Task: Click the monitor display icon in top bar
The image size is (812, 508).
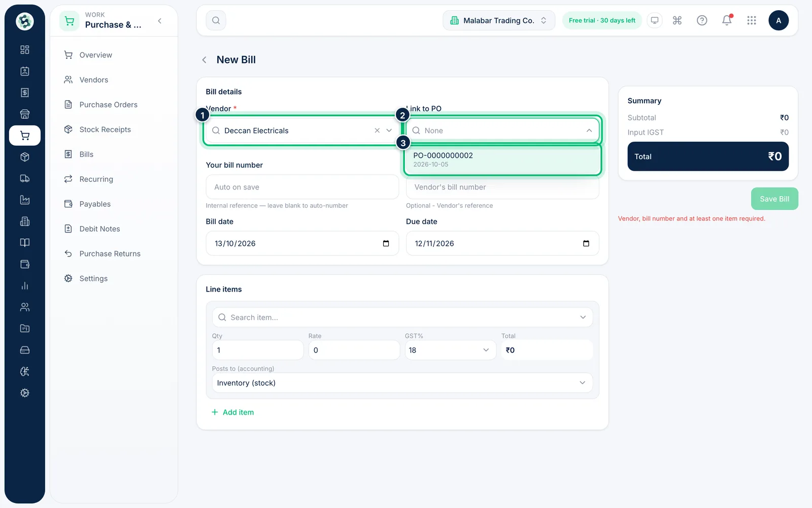Action: 655,20
